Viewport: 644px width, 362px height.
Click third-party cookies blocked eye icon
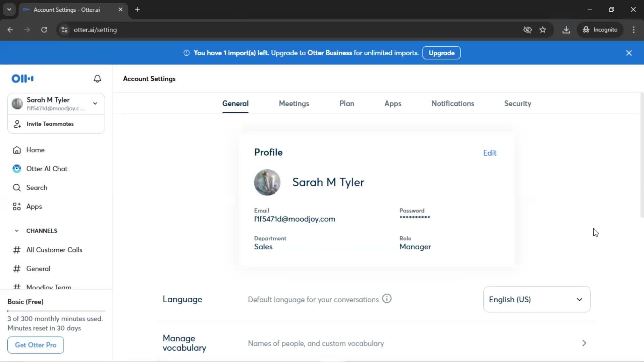tap(528, 30)
